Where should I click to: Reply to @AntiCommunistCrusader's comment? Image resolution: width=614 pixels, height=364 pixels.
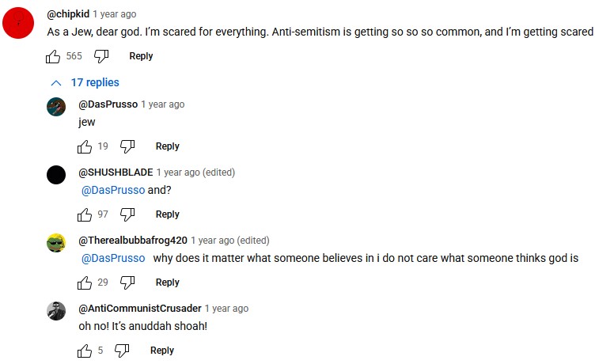tap(161, 351)
